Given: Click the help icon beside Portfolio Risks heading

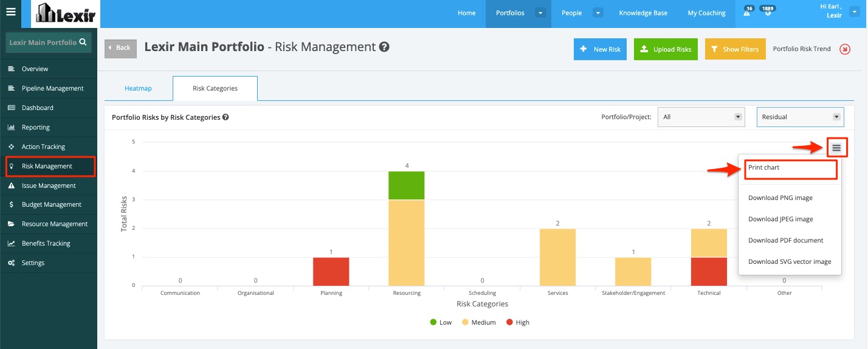Looking at the screenshot, I should click(x=226, y=117).
